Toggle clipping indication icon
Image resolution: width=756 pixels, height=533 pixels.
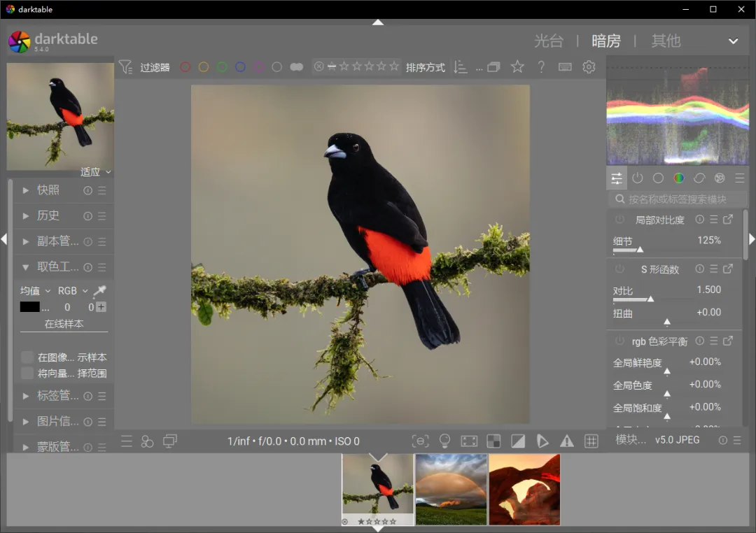(518, 441)
